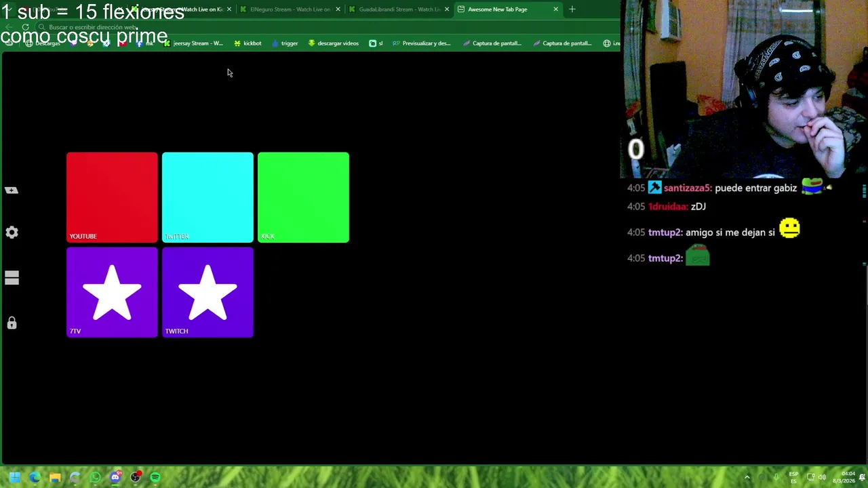This screenshot has width=868, height=488.
Task: Click the stacked bars icon in sidebar
Action: (12, 278)
